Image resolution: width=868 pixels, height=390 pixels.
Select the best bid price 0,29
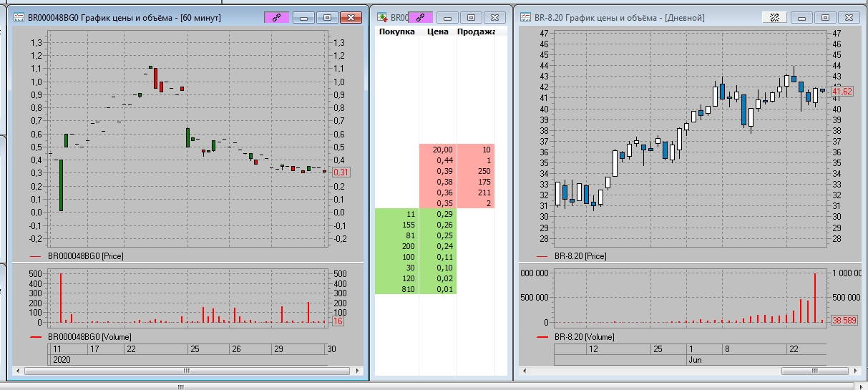[x=438, y=214]
